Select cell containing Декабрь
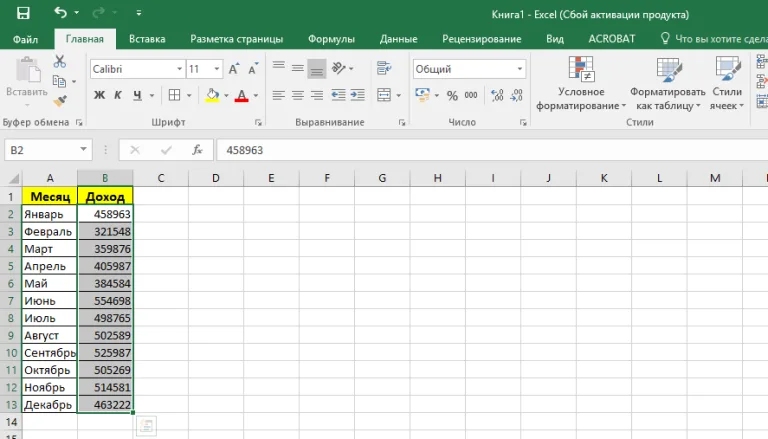The image size is (768, 439). (49, 405)
